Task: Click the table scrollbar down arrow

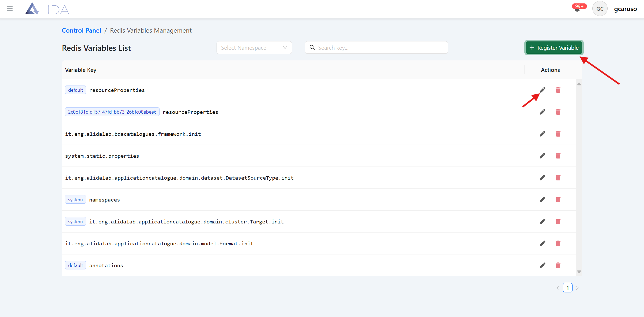Action: [579, 272]
